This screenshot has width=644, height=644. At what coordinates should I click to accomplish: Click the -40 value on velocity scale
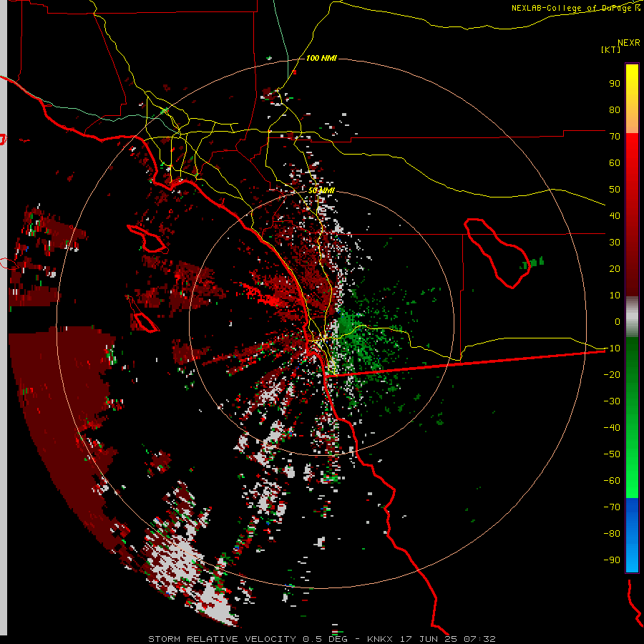click(x=612, y=428)
